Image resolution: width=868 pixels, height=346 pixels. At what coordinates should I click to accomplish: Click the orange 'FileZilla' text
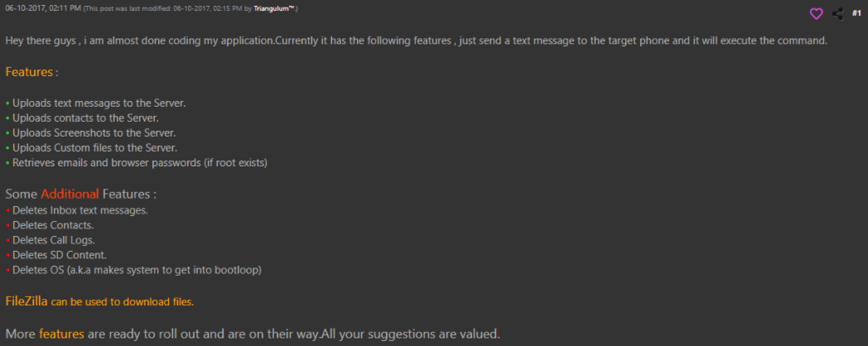(26, 301)
